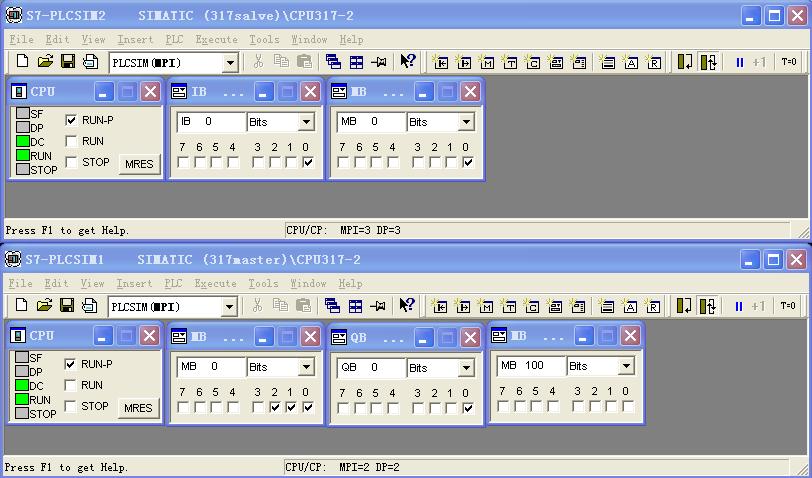Toggle bit 7 of IB 0 in PLCSIM2
Viewport: 812px width, 478px height.
[183, 163]
